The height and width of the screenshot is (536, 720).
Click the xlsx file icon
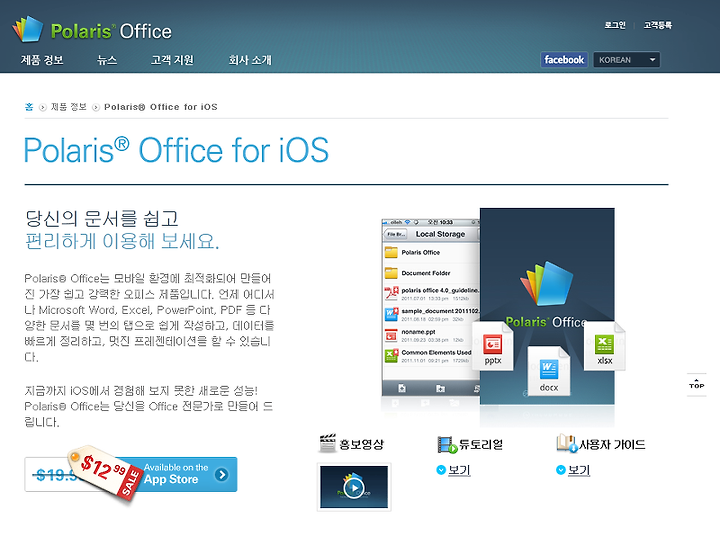604,346
